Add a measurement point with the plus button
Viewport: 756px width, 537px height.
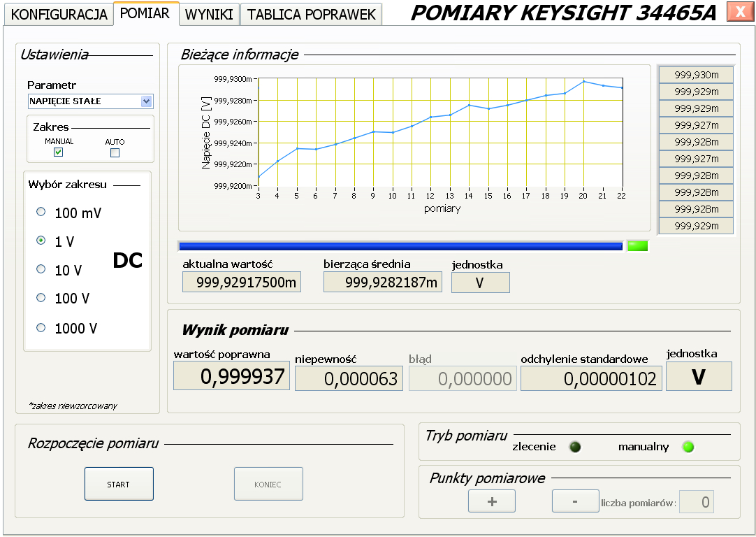[492, 501]
